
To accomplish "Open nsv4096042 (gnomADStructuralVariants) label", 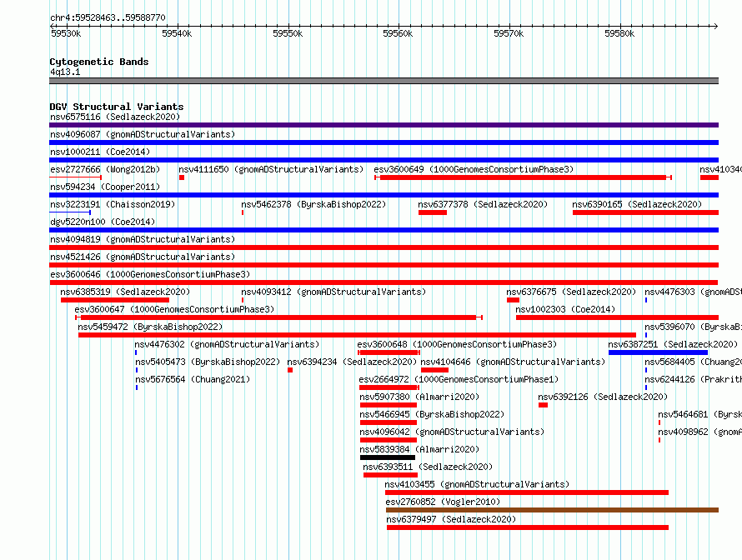I will tap(452, 432).
